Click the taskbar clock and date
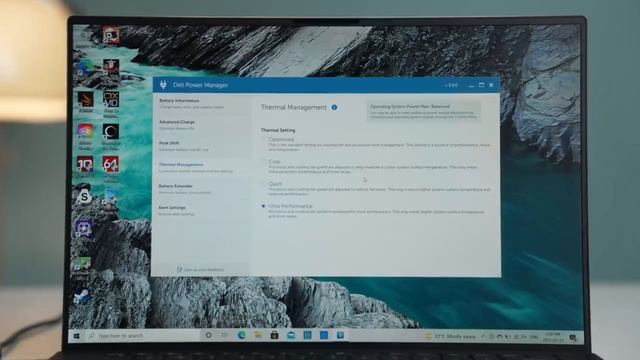The height and width of the screenshot is (360, 640). pyautogui.click(x=553, y=337)
